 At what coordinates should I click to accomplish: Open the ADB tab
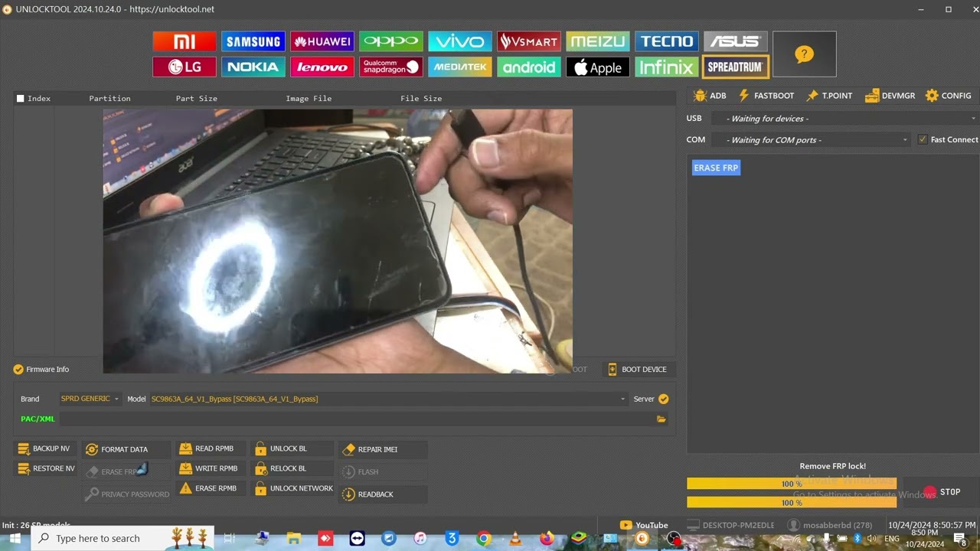pos(710,96)
